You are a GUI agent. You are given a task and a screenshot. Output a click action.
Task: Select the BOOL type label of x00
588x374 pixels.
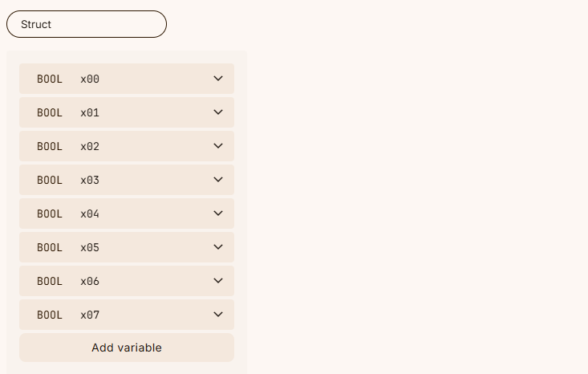[x=50, y=79]
